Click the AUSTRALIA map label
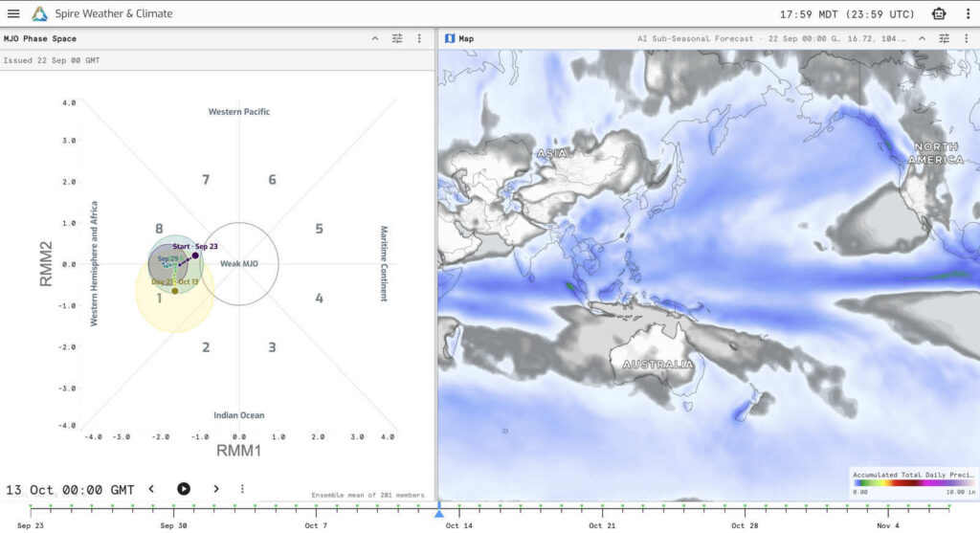This screenshot has height=533, width=980. pyautogui.click(x=657, y=365)
